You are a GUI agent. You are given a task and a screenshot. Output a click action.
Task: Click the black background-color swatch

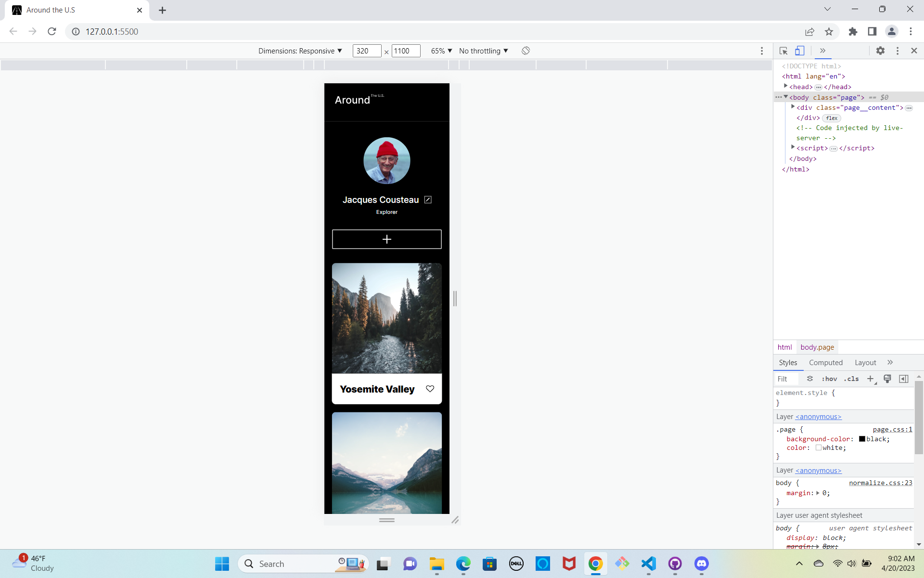[x=862, y=439]
